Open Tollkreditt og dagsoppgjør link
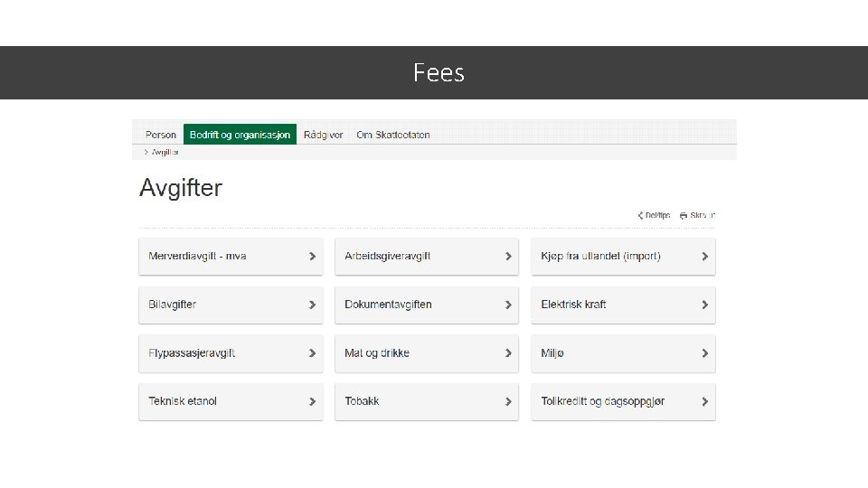Viewport: 868px width, 488px height. [602, 401]
